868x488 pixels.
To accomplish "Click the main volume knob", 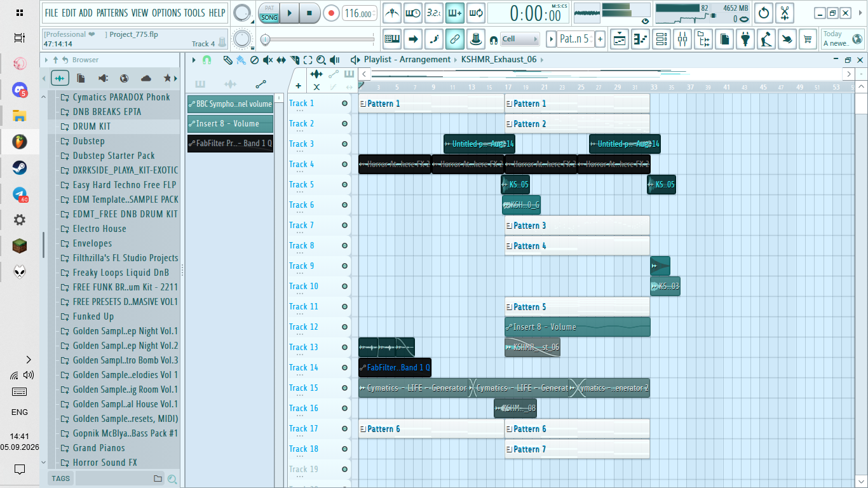I will (242, 13).
